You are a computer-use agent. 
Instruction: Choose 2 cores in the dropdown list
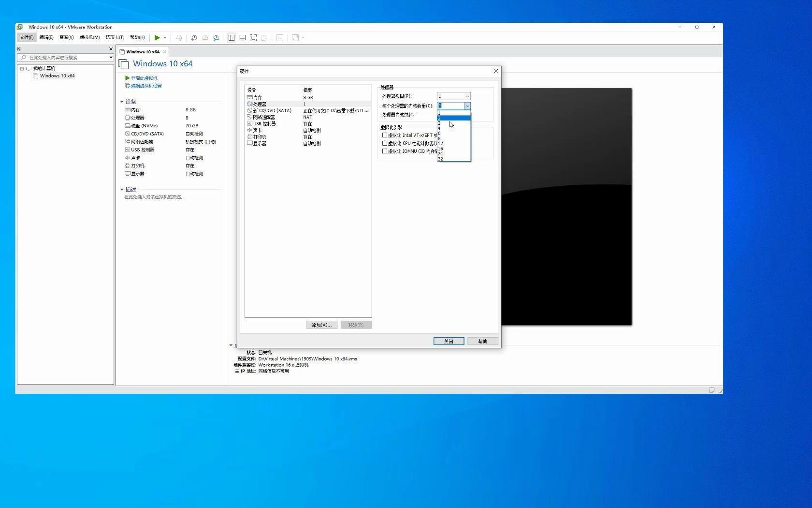coord(453,118)
